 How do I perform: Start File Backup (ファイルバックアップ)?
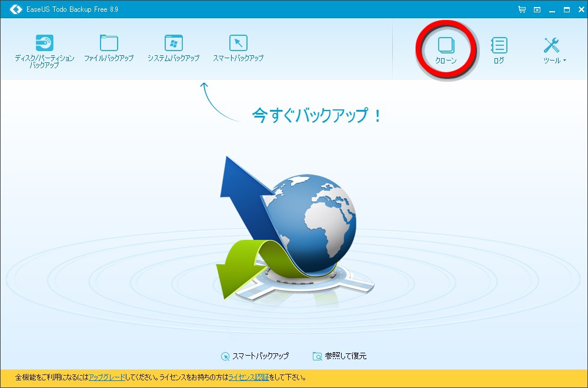pos(109,48)
